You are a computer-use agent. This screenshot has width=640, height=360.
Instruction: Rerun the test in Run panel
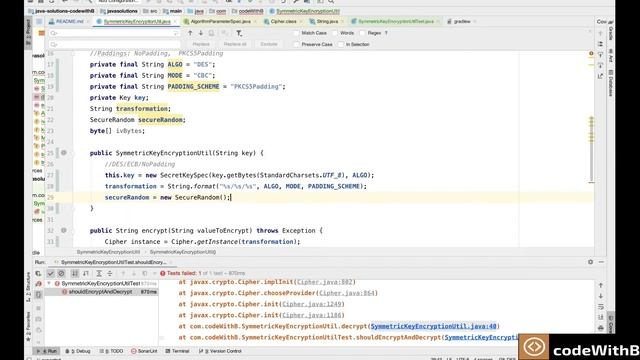point(38,273)
